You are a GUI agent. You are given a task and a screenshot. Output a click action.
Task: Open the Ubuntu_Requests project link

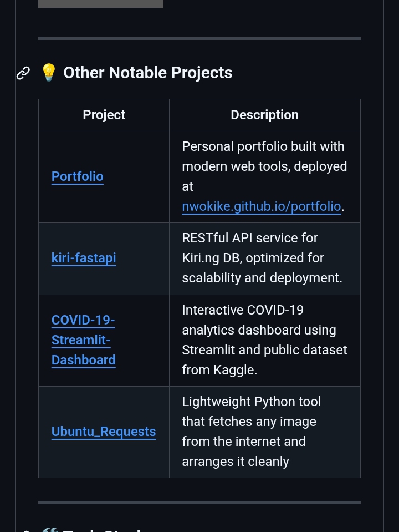104,432
